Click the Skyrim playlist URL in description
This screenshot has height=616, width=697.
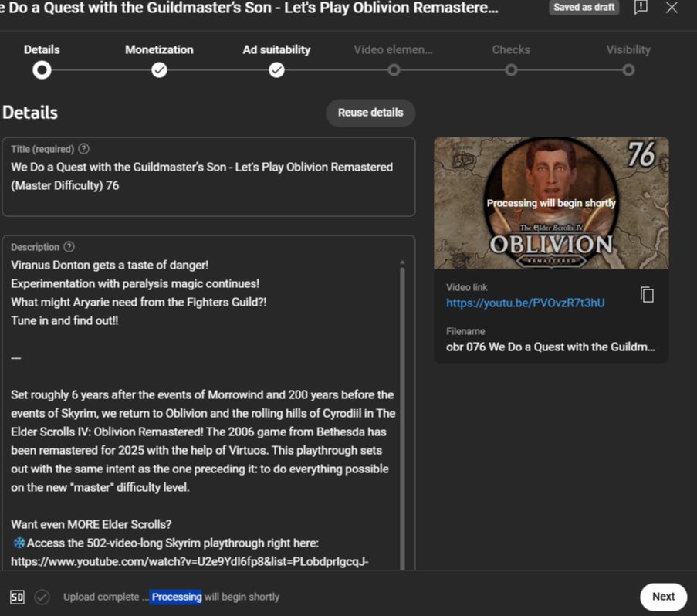190,562
